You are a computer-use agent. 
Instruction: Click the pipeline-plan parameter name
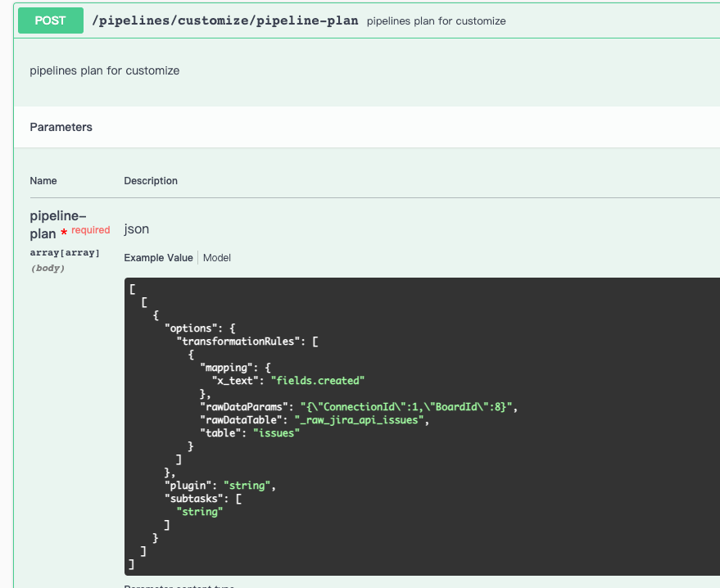58,224
